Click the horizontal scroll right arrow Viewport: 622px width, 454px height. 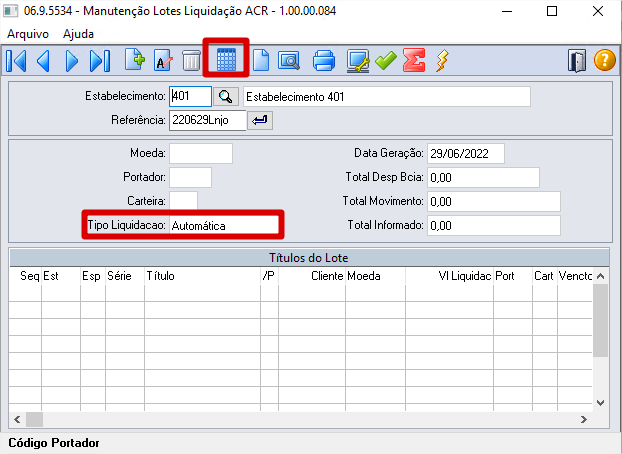[x=584, y=419]
